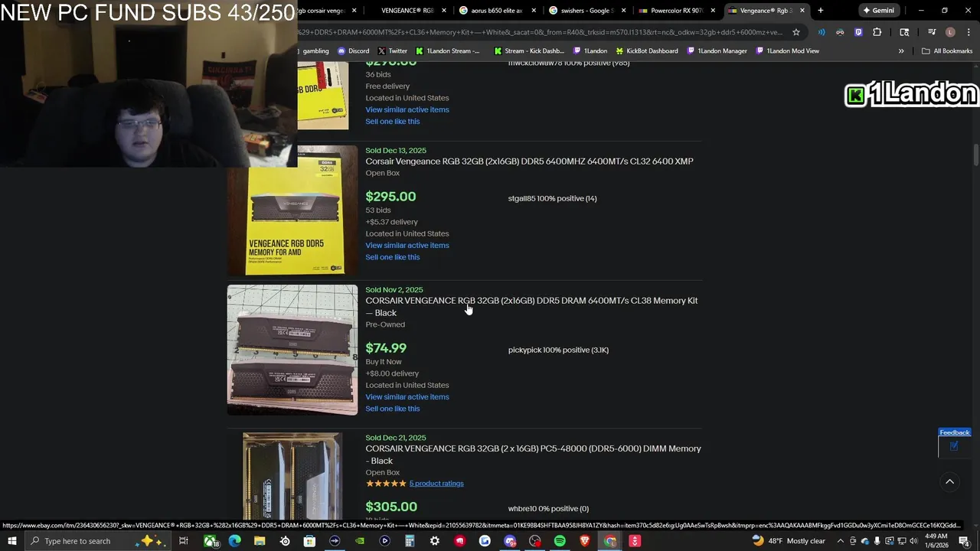Expand the hidden bookmarks chevron
The height and width of the screenshot is (551, 980).
901,51
